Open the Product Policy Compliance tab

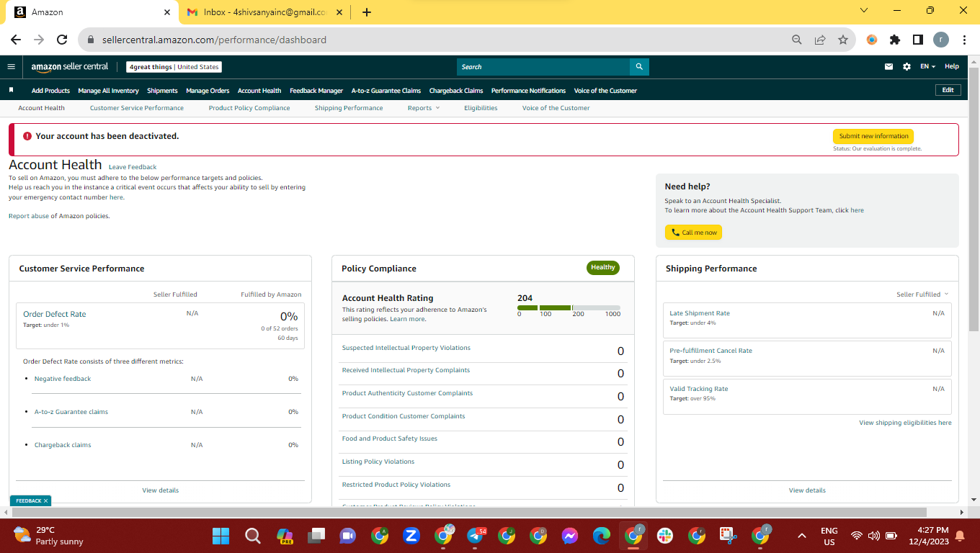[x=249, y=108]
